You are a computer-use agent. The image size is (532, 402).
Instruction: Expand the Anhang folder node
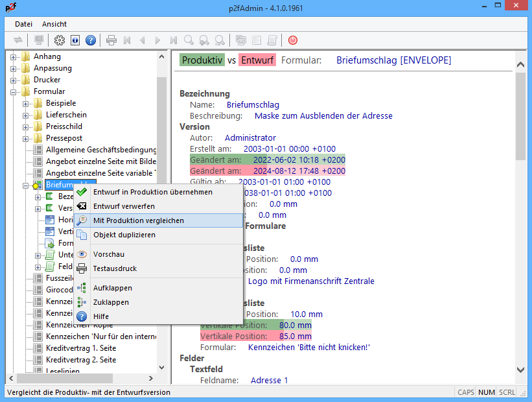pos(14,56)
